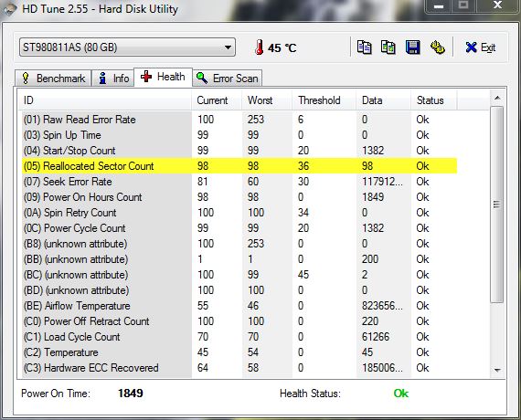The image size is (521, 420).
Task: Click the scroll up arrow of the list
Action: click(x=497, y=98)
